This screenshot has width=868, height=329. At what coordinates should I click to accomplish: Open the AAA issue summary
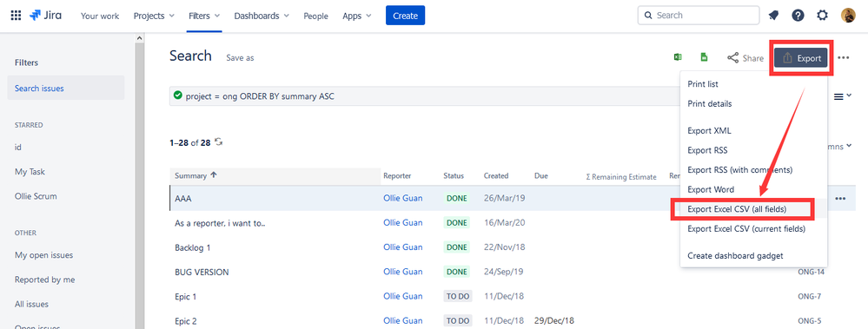pos(183,199)
